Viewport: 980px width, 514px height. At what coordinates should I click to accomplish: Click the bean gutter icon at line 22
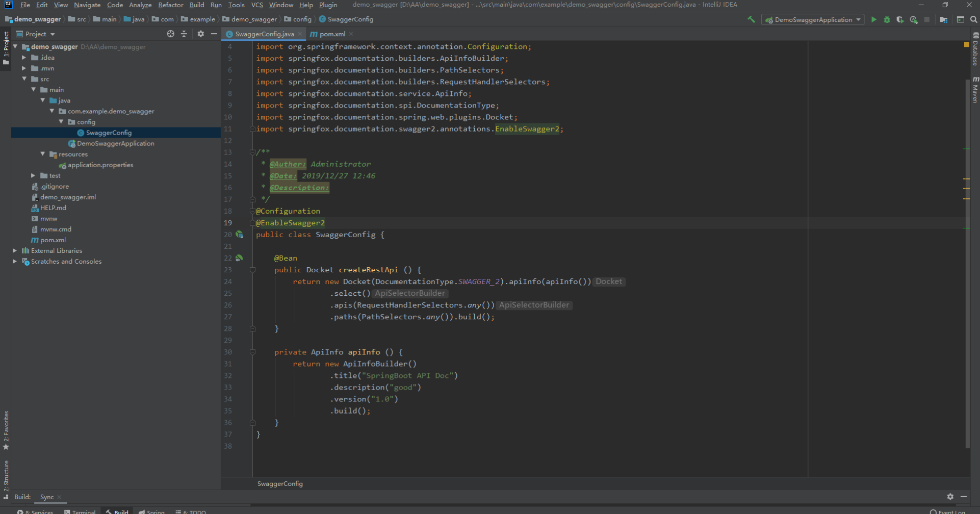(x=239, y=258)
